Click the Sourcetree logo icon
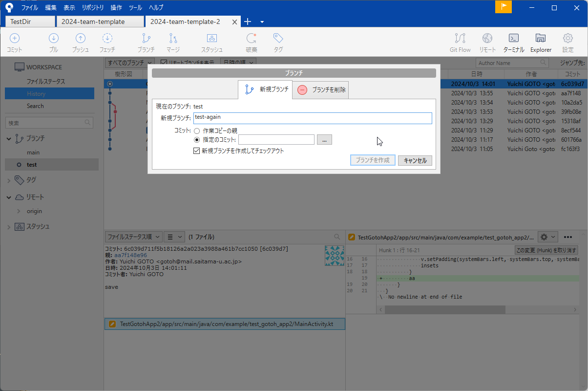This screenshot has height=391, width=588. coord(9,7)
